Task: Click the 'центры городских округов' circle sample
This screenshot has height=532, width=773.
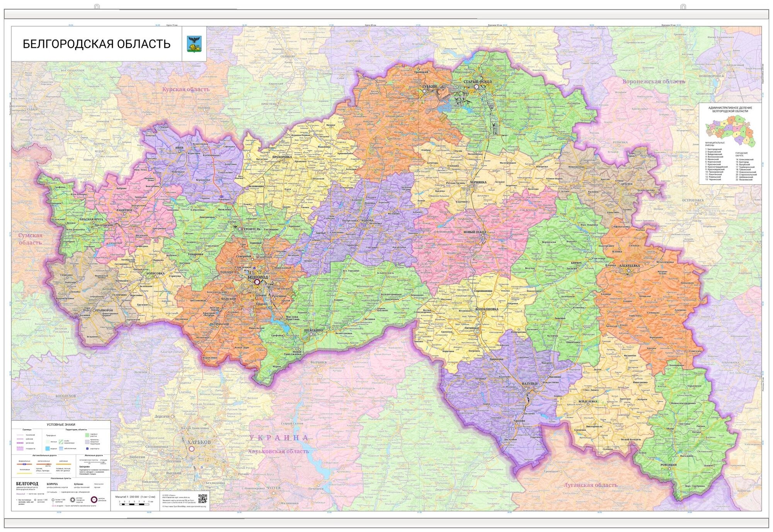Action: coord(73,500)
